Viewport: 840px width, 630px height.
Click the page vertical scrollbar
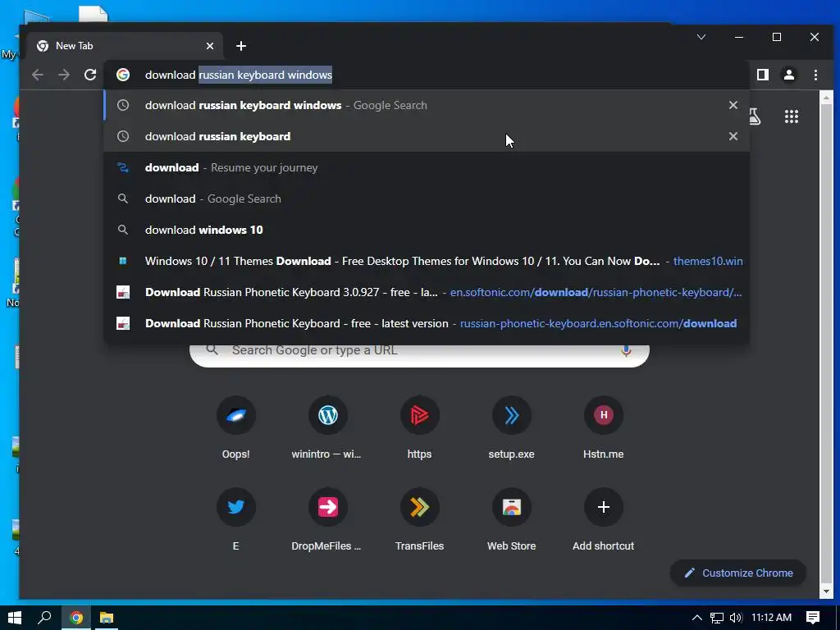click(826, 345)
